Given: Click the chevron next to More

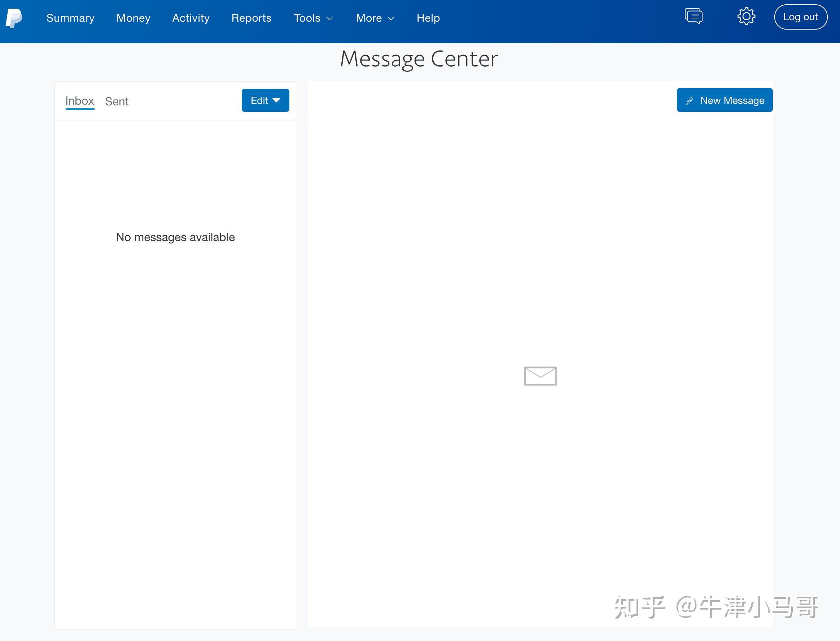Looking at the screenshot, I should click(391, 18).
